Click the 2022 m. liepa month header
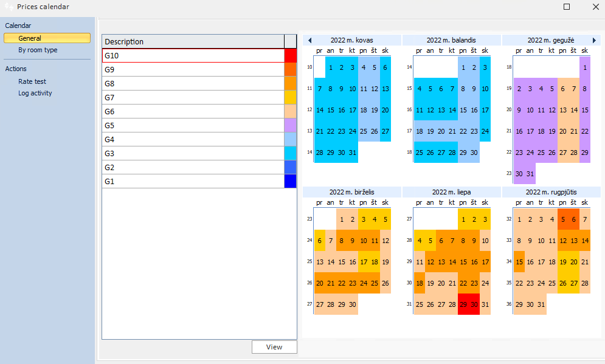605x364 pixels. [x=451, y=192]
